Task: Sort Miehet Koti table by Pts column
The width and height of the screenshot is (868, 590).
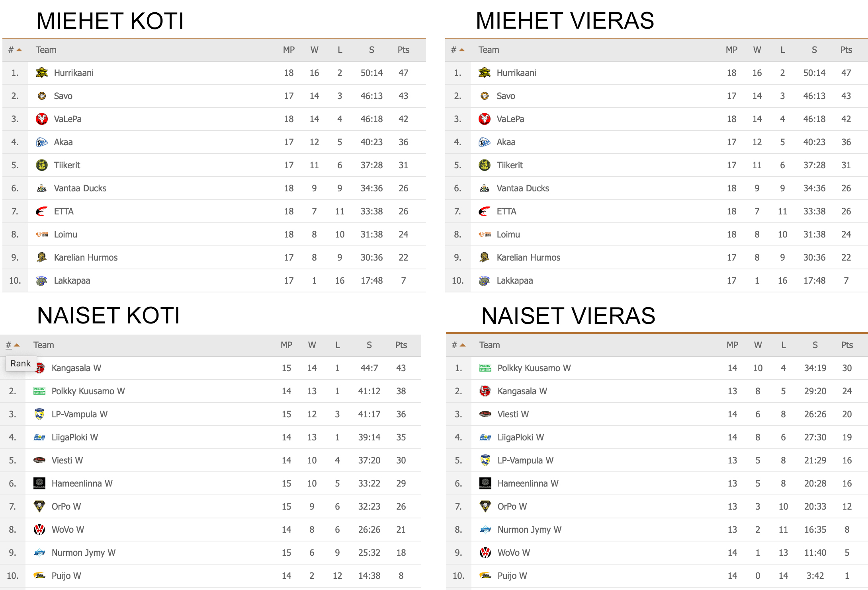Action: pyautogui.click(x=403, y=50)
